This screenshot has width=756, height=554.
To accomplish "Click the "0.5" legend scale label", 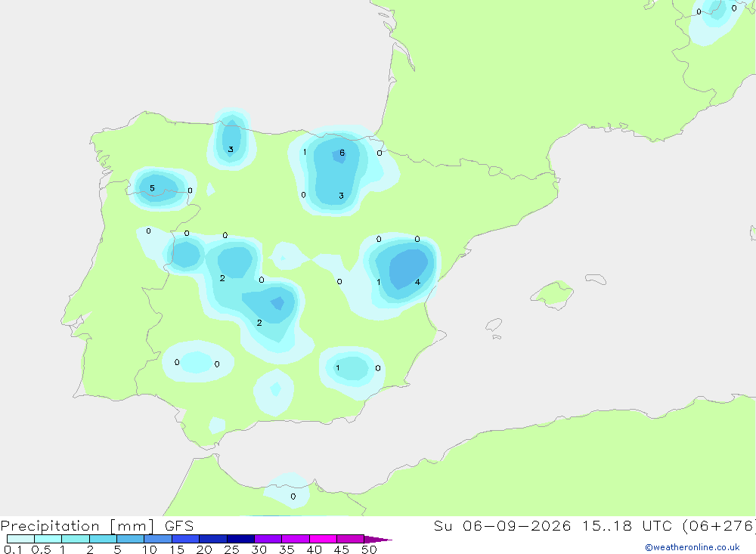I will tap(42, 549).
